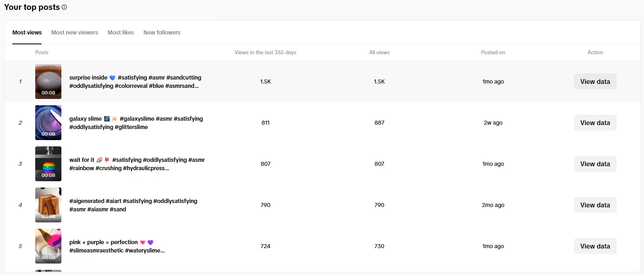Click the pink and purple slime thumbnail
The height and width of the screenshot is (275, 644).
(48, 246)
